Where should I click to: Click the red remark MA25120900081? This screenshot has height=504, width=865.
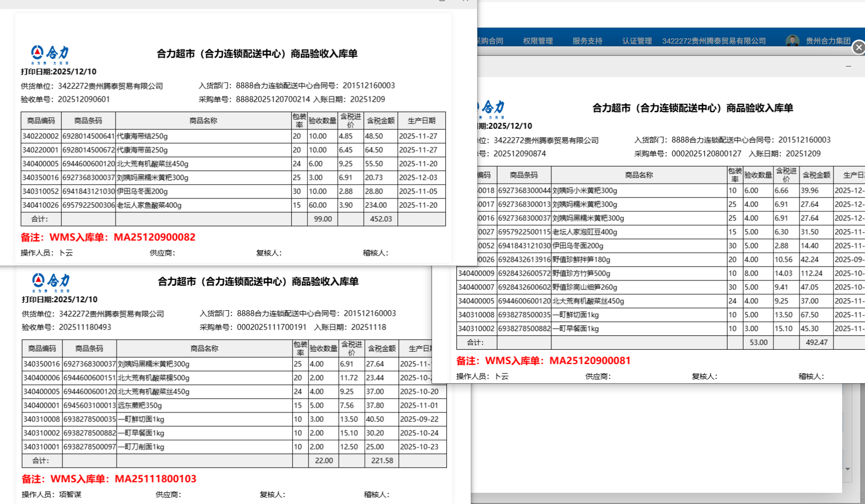543,361
